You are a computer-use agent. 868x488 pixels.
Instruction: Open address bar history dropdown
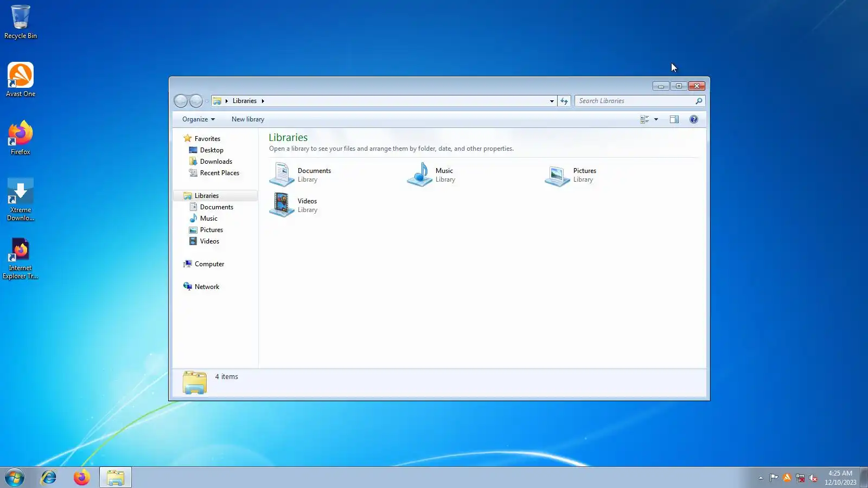click(x=552, y=101)
